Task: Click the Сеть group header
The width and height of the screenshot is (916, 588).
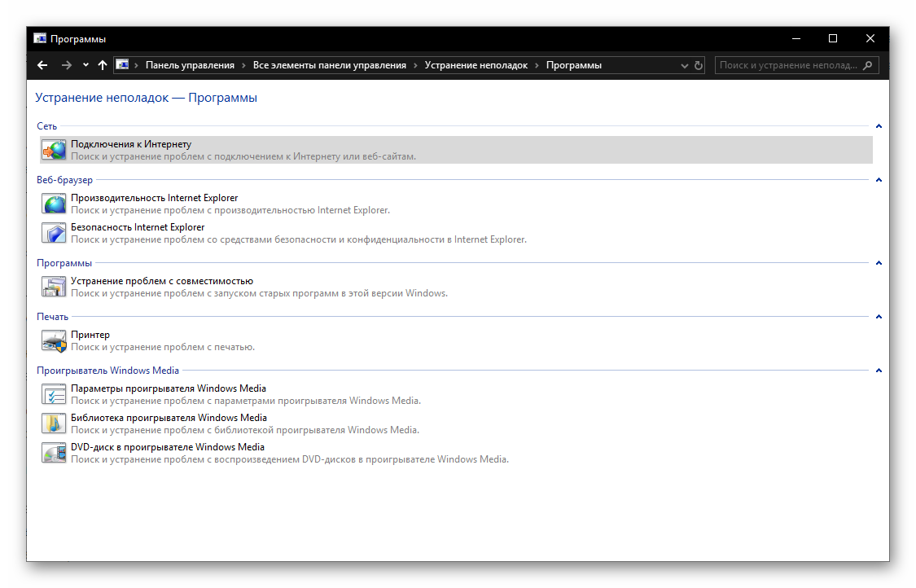Action: pos(46,126)
